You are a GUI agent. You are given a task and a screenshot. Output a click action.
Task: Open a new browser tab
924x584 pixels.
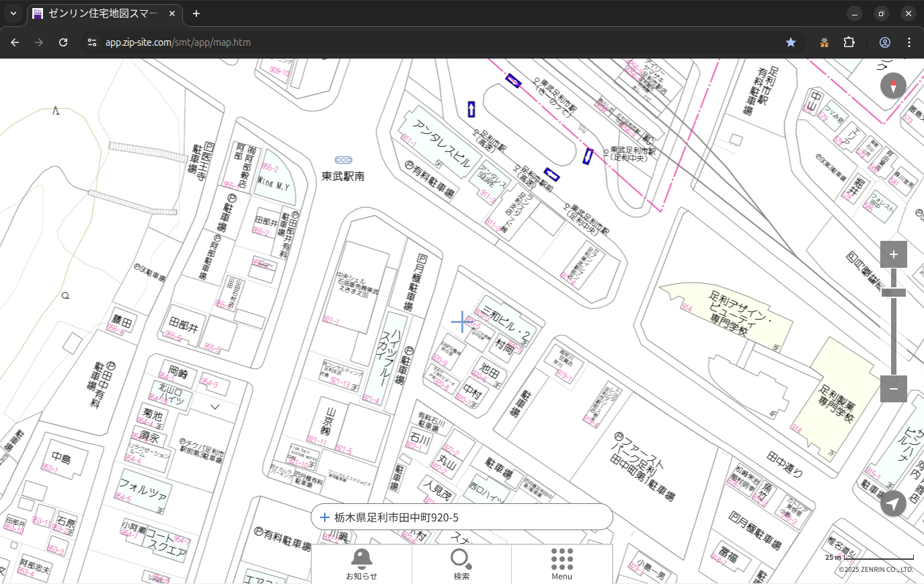click(196, 13)
